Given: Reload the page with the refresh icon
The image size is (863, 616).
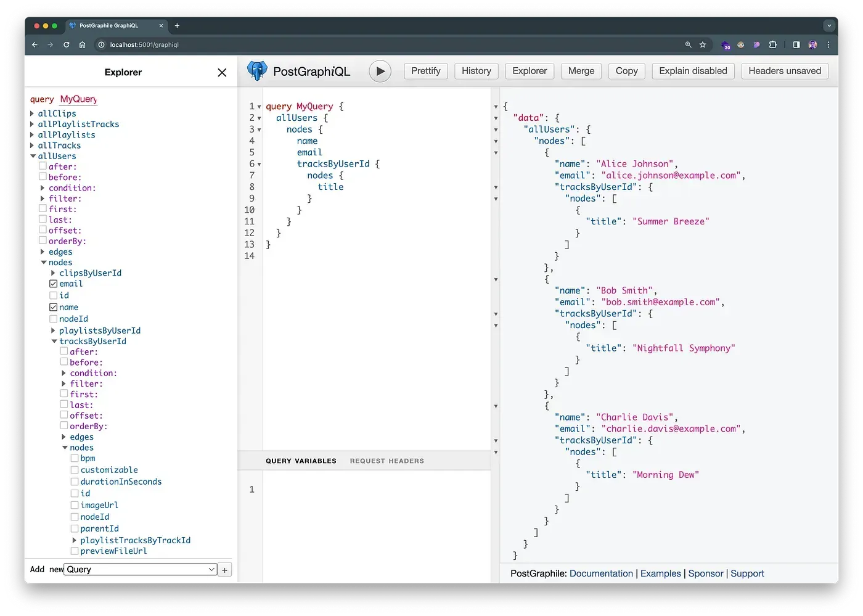Looking at the screenshot, I should pos(66,45).
